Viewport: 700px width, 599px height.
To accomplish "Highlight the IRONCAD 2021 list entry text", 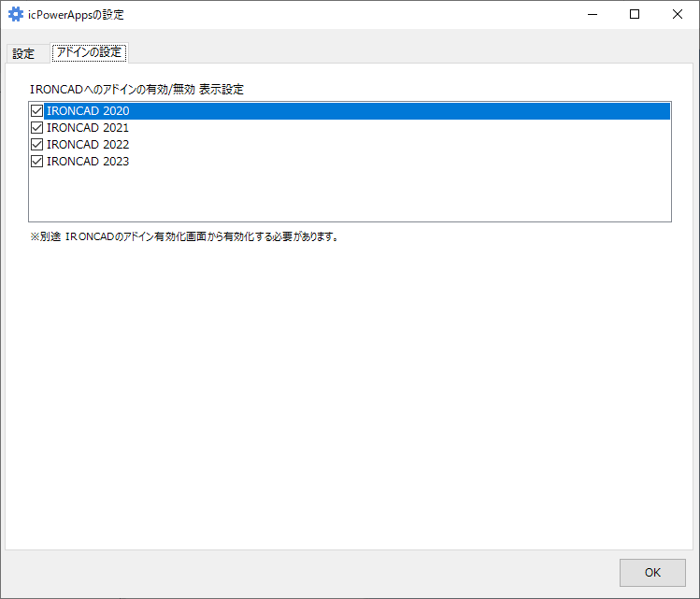I will [88, 128].
